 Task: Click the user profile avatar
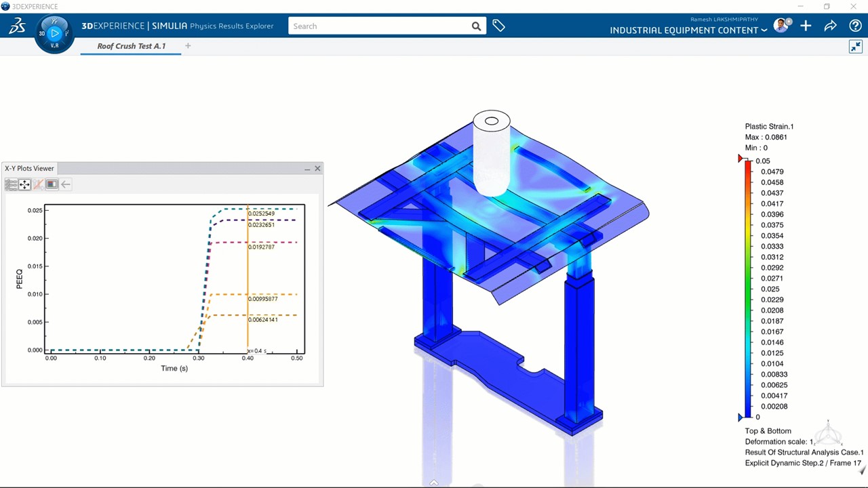tap(782, 26)
